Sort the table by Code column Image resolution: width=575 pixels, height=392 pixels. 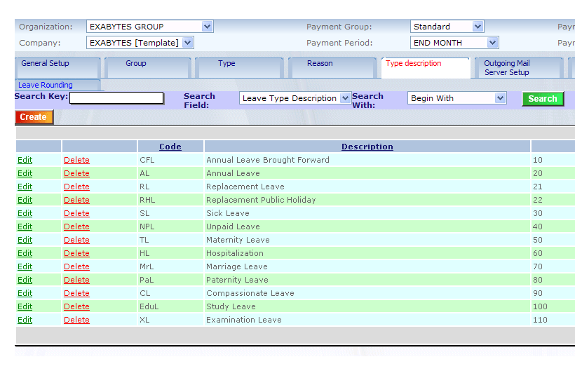pos(170,147)
